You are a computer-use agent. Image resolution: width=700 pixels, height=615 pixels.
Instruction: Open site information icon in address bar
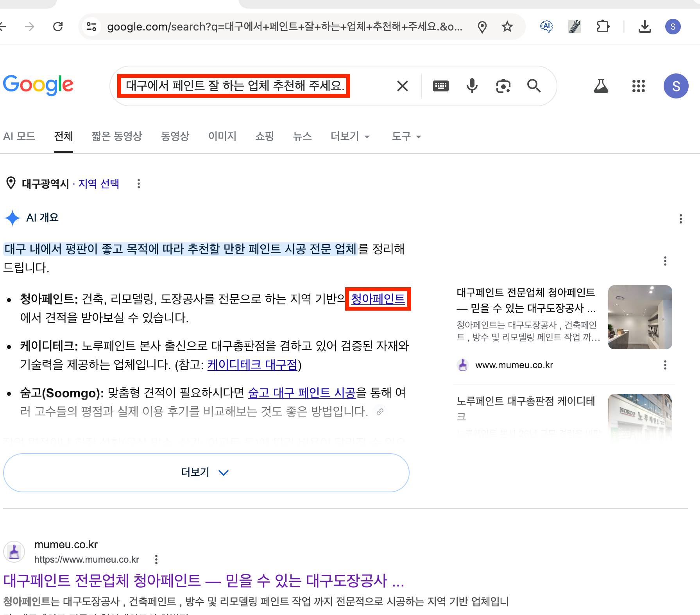91,27
